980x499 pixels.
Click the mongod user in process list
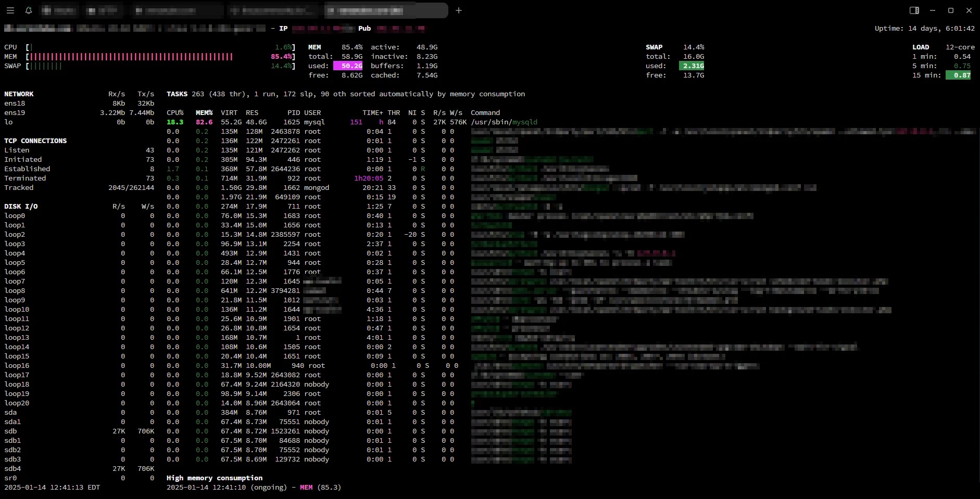[317, 188]
